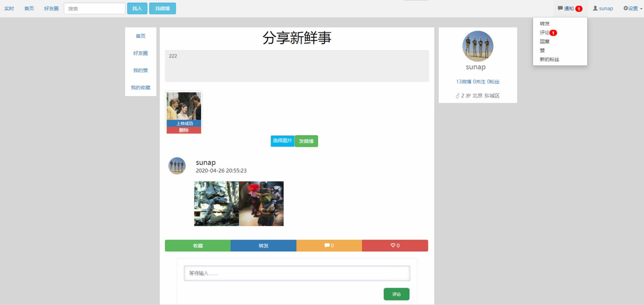Open the 通知 notifications menu
Image resolution: width=644 pixels, height=305 pixels.
coord(570,8)
